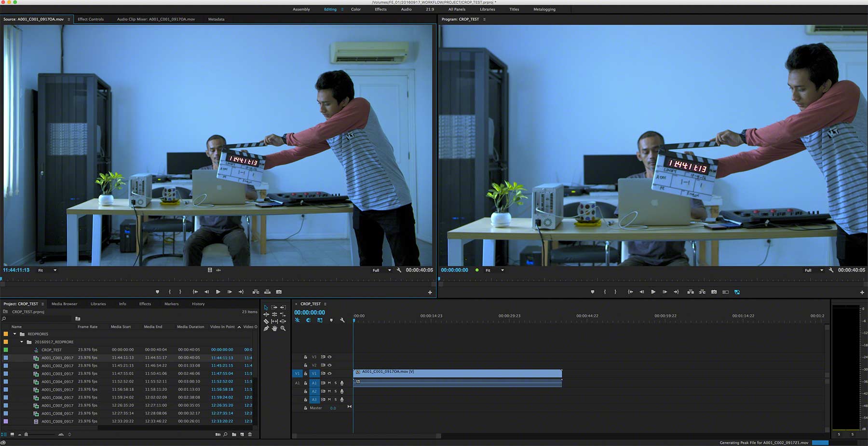
Task: Toggle V3 track output eye
Action: (329, 357)
